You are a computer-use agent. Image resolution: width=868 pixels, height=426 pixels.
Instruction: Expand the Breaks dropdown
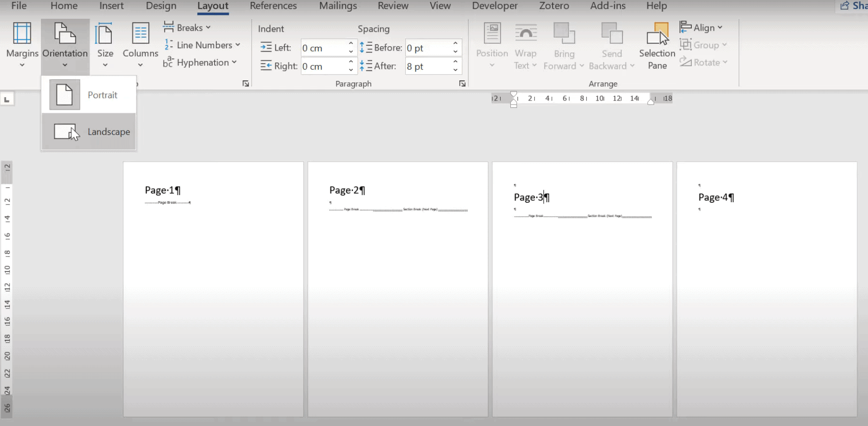pyautogui.click(x=187, y=27)
